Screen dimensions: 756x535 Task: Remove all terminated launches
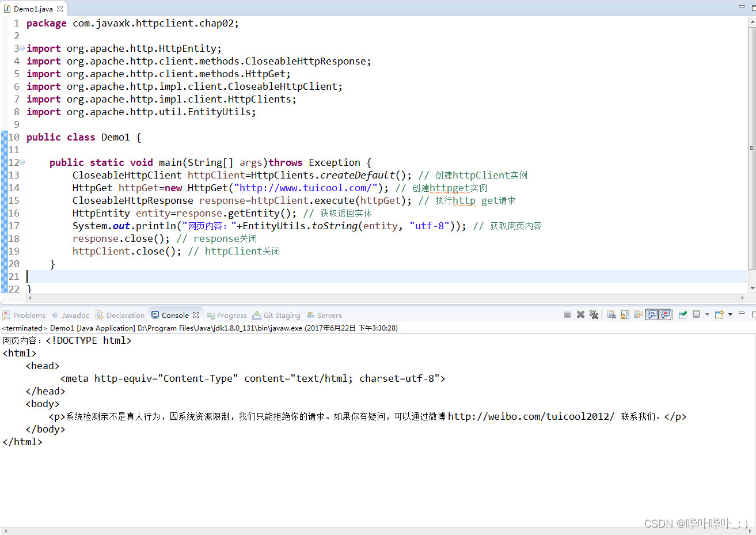pyautogui.click(x=594, y=314)
